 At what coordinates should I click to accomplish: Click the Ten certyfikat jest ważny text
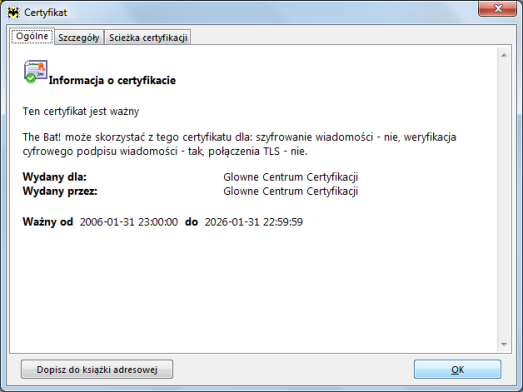tap(81, 111)
